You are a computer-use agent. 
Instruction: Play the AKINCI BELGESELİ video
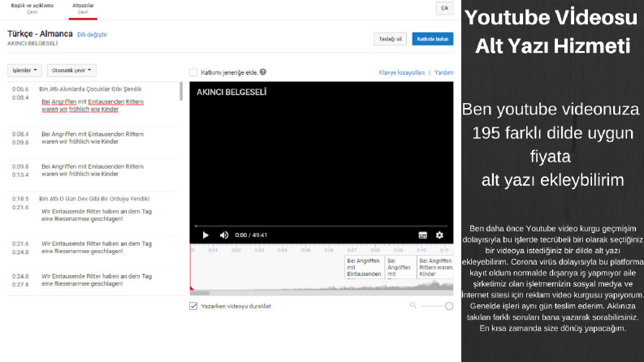click(205, 235)
